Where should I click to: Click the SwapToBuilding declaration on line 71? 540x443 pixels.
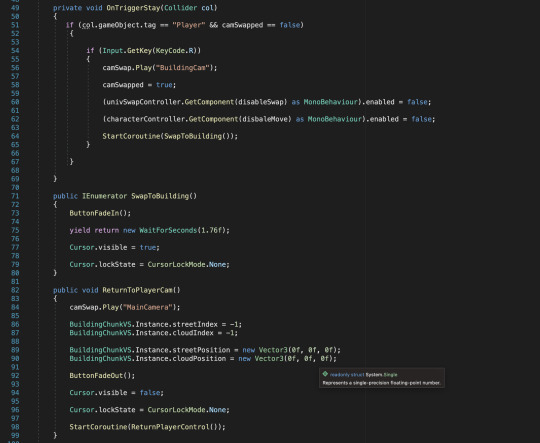pos(160,196)
